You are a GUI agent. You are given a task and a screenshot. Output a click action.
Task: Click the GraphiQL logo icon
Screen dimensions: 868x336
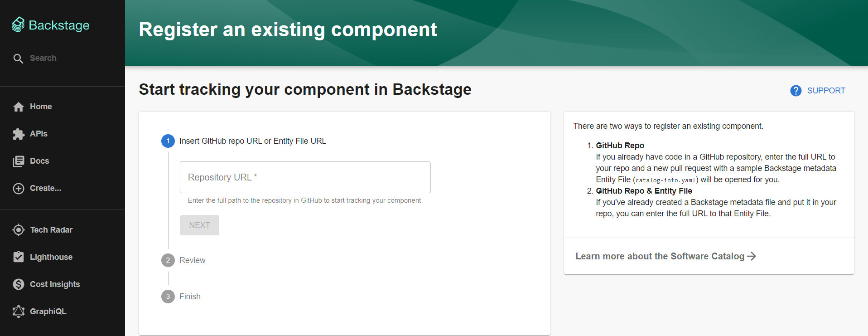tap(19, 312)
